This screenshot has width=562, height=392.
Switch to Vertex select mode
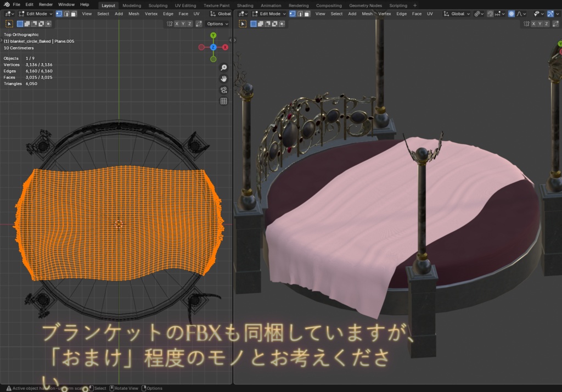pyautogui.click(x=59, y=14)
